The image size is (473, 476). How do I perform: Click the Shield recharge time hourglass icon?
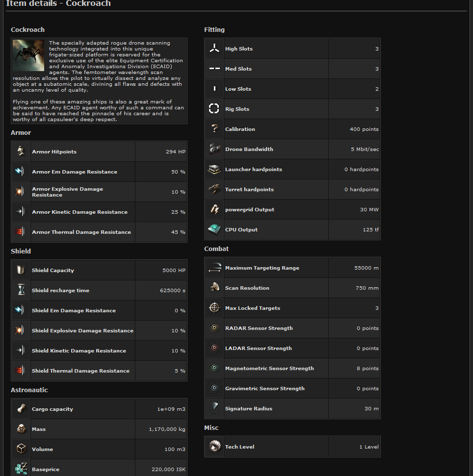pyautogui.click(x=21, y=290)
